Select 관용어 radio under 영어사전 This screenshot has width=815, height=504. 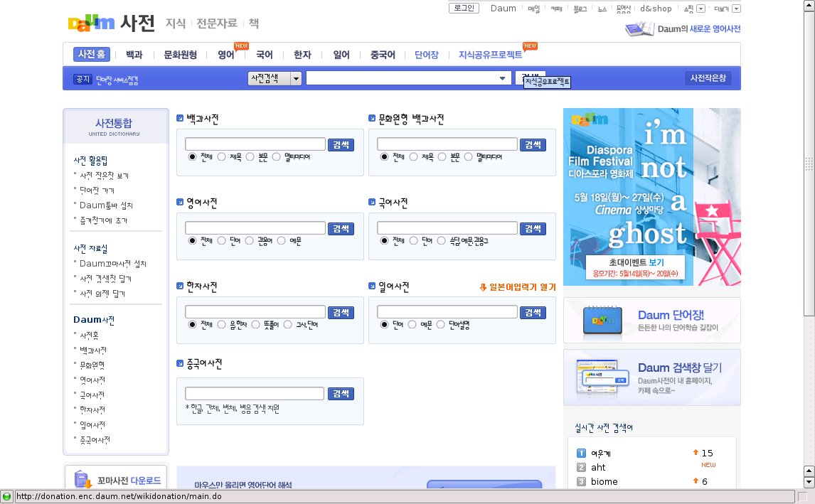pyautogui.click(x=250, y=241)
